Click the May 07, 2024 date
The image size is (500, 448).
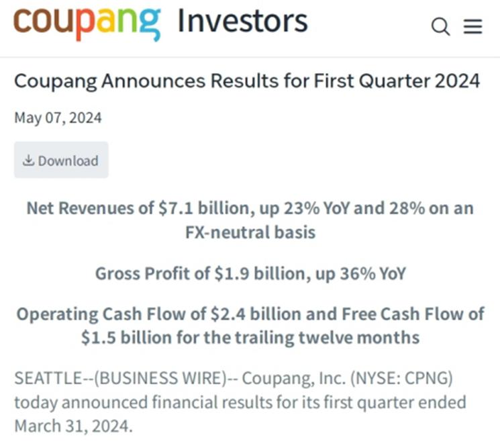(58, 118)
